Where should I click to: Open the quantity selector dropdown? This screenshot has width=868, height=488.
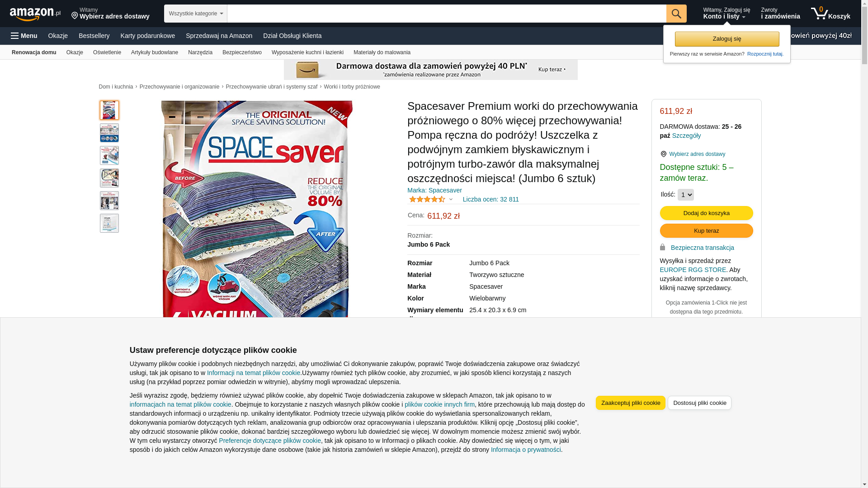point(685,195)
